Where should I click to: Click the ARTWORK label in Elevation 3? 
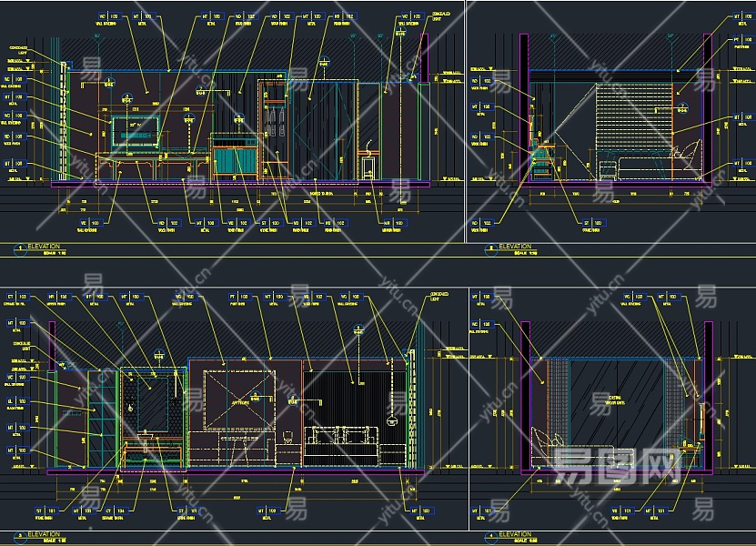click(240, 402)
